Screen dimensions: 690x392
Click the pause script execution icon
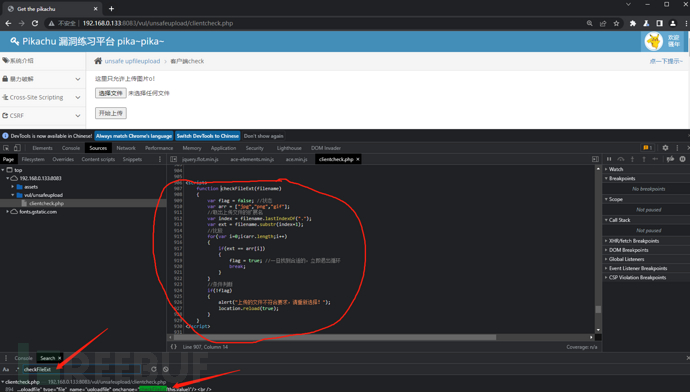609,159
